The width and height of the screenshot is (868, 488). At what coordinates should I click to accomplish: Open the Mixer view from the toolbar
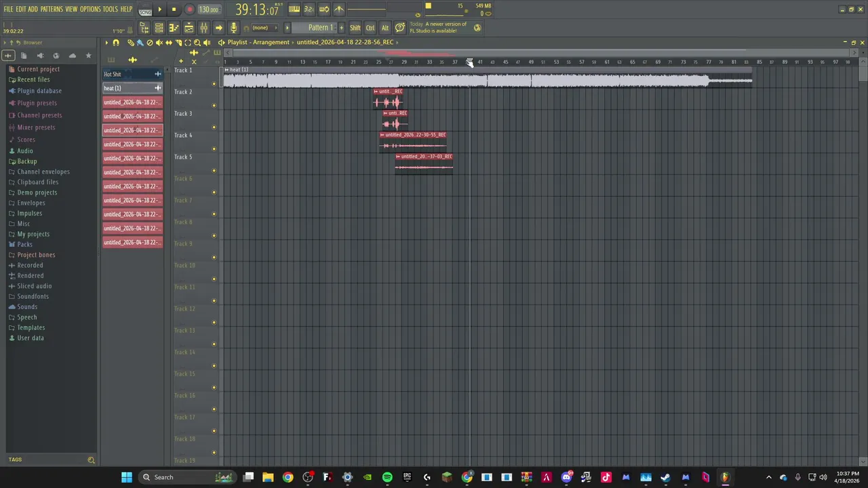point(203,28)
